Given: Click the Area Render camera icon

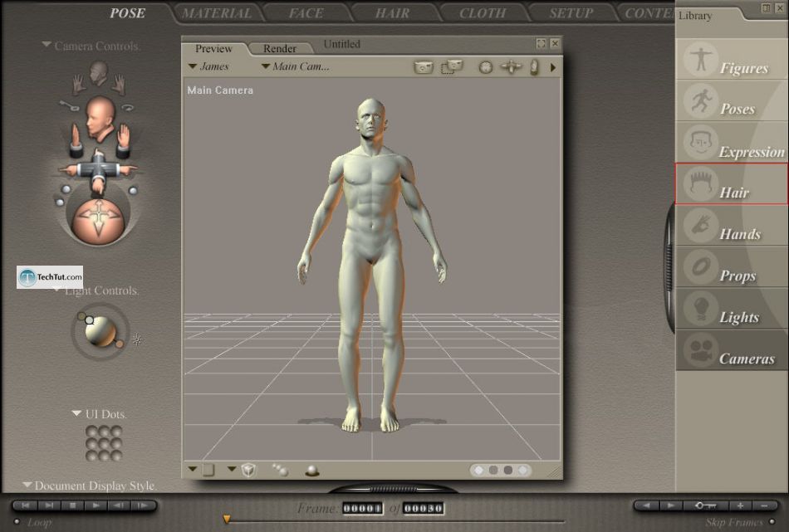Looking at the screenshot, I should coord(452,66).
